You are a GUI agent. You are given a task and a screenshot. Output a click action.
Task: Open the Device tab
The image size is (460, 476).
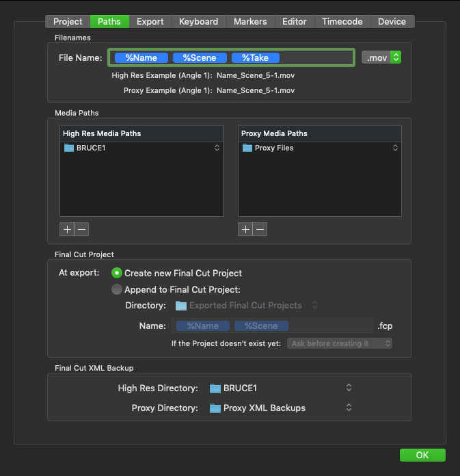[392, 22]
